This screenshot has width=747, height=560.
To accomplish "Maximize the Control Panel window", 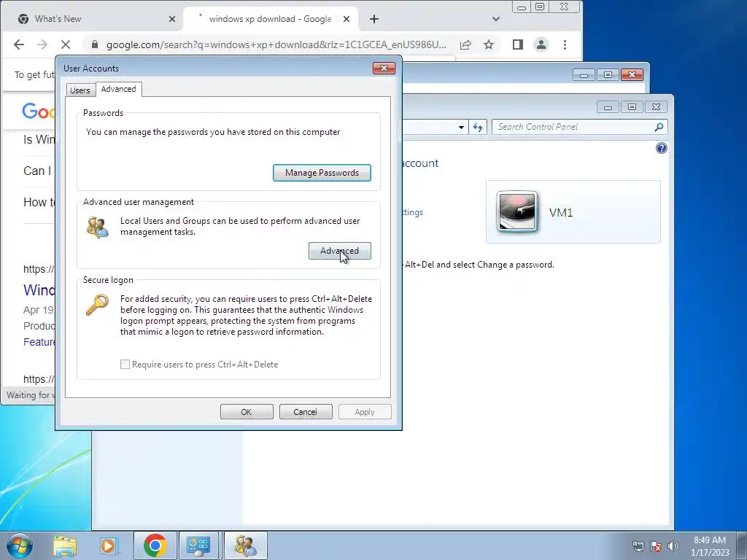I will click(632, 107).
